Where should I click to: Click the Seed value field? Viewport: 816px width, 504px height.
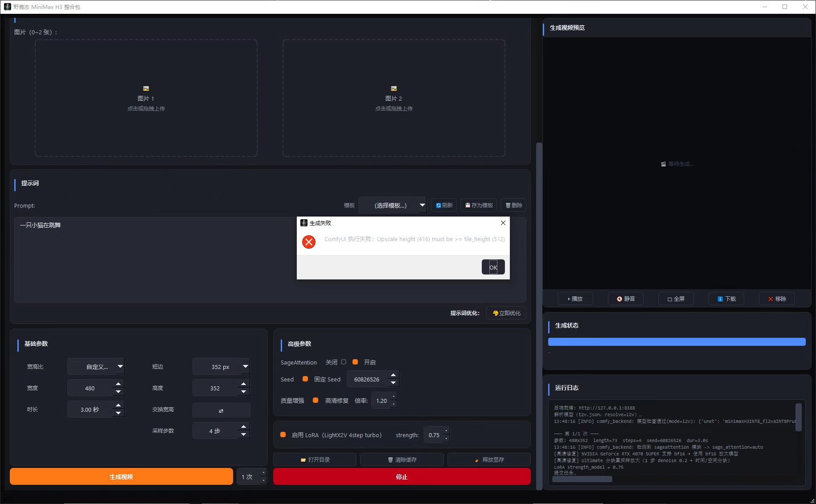tap(367, 380)
